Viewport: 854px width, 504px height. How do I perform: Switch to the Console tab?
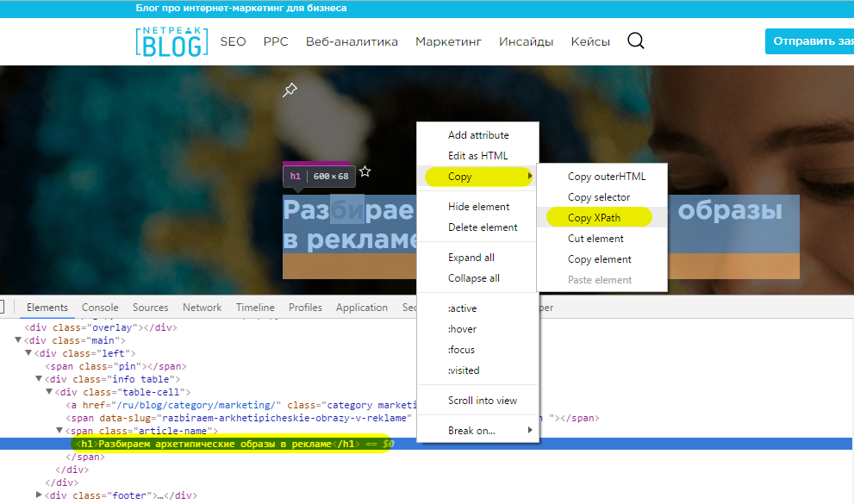(100, 308)
